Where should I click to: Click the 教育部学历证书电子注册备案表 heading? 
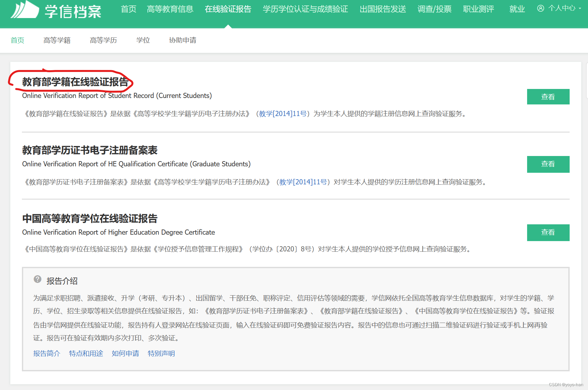coord(90,150)
